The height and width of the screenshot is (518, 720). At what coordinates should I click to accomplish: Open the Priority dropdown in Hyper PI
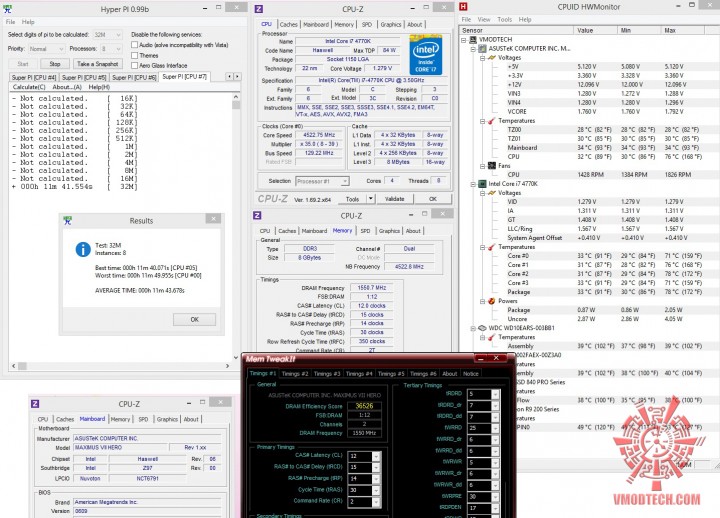tap(61, 49)
